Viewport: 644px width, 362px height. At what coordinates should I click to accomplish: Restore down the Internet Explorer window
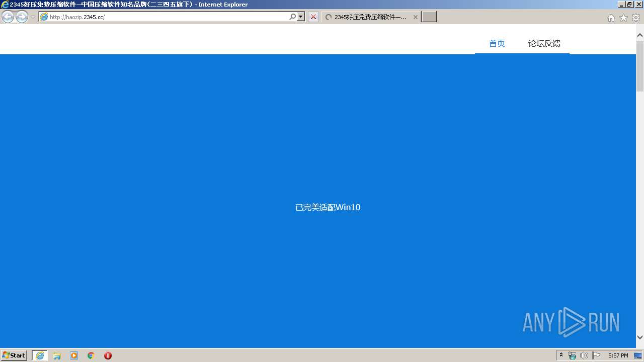[629, 5]
